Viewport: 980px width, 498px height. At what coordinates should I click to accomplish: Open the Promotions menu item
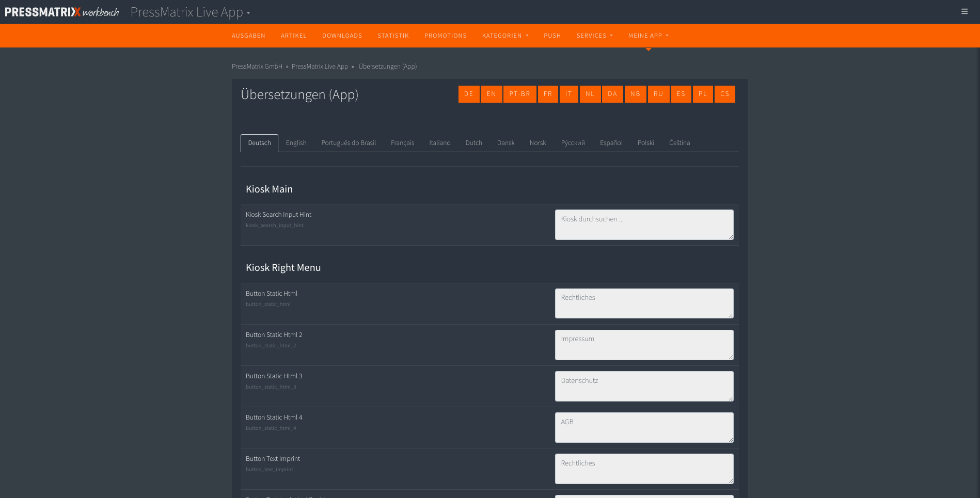click(x=446, y=36)
